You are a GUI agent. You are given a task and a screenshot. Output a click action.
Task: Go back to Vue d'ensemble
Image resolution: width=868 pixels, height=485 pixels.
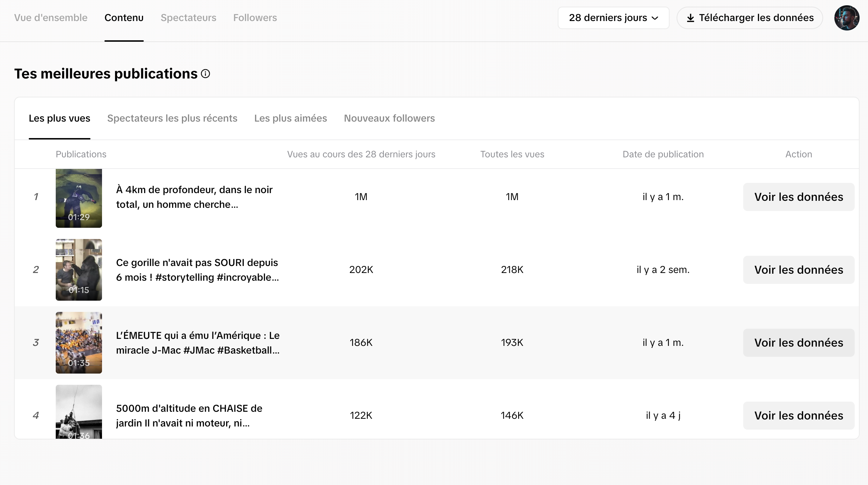(x=50, y=18)
